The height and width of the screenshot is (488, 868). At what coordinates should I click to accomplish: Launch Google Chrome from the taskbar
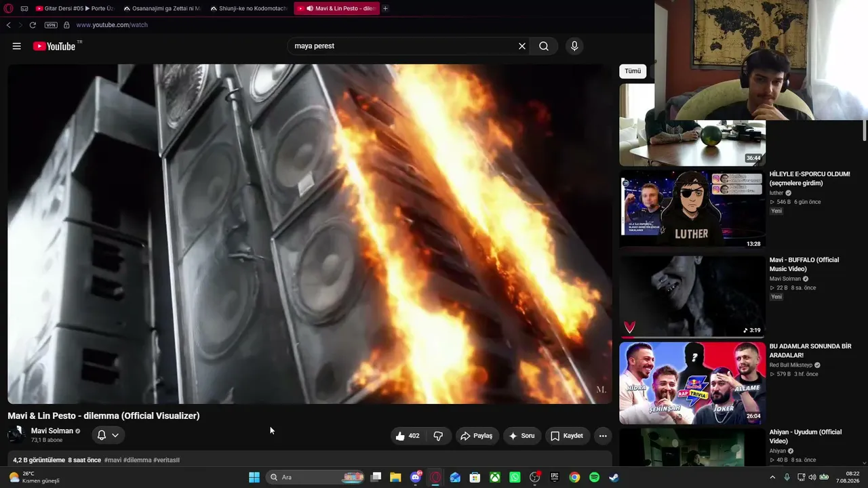574,477
